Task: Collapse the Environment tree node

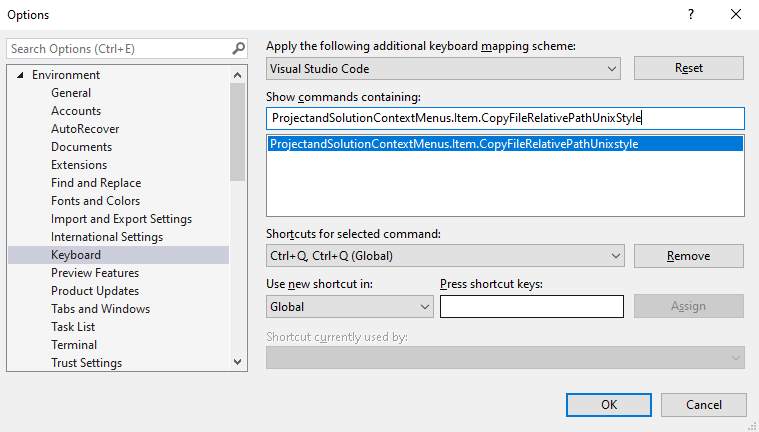Action: [20, 75]
